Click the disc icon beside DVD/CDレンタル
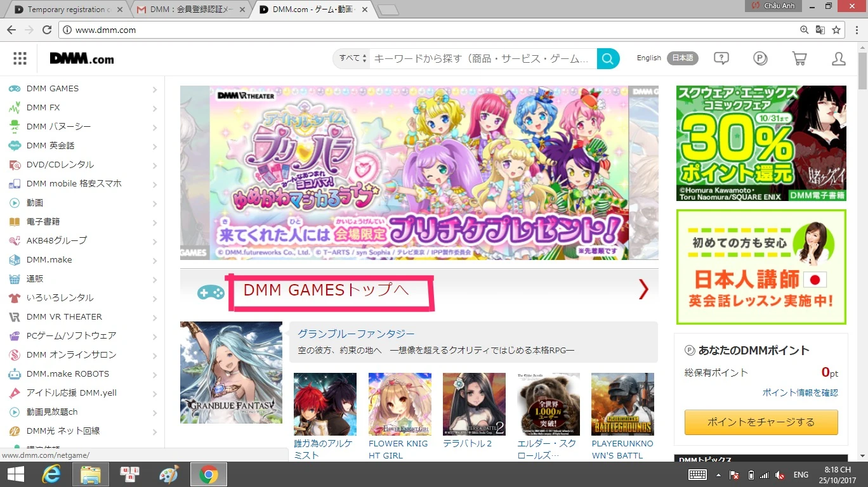 [x=14, y=165]
